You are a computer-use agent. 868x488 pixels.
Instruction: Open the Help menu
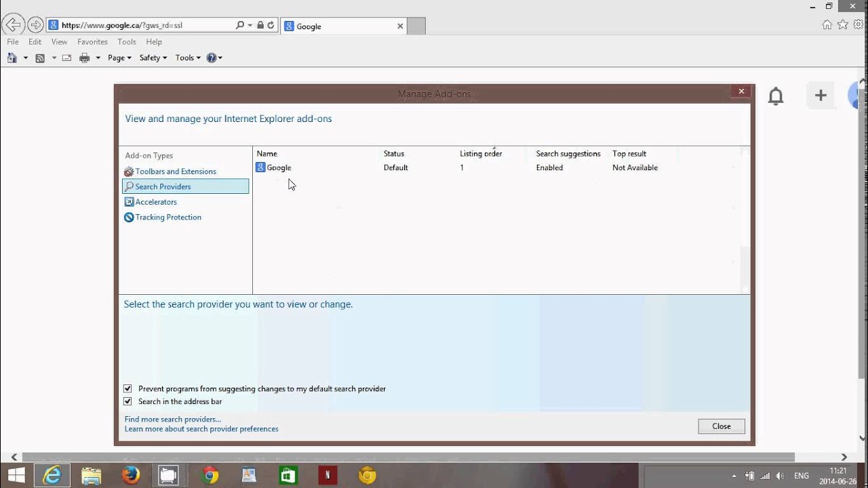coord(154,42)
